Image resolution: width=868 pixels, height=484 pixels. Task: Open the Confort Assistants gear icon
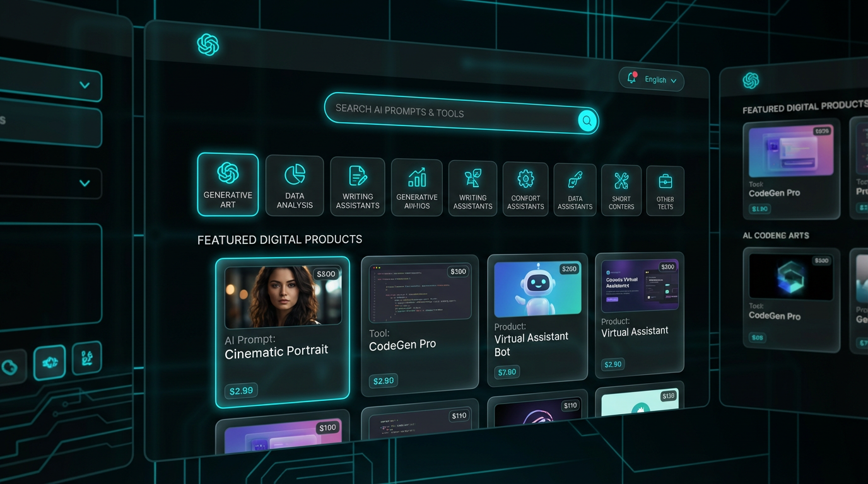(x=525, y=181)
